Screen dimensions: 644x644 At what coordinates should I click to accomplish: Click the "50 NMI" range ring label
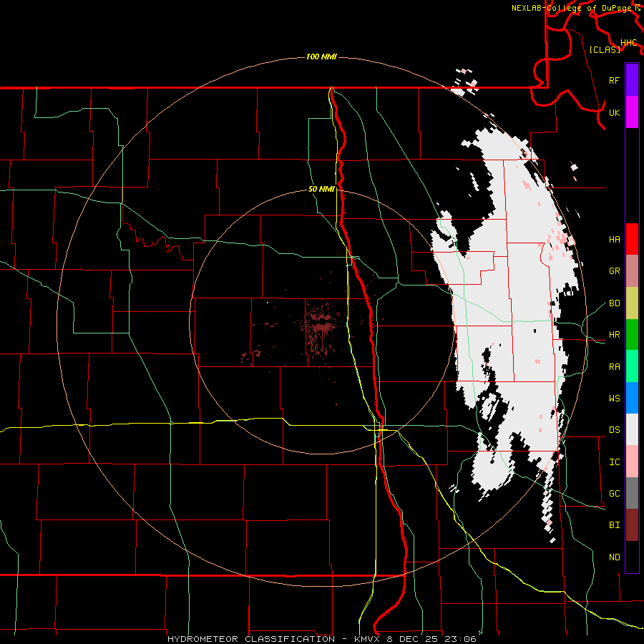pos(321,190)
